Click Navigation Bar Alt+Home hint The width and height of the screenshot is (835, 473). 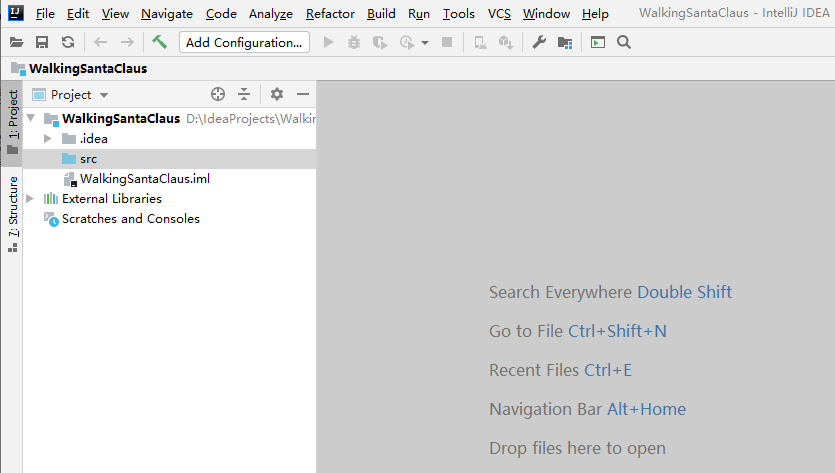(x=587, y=409)
